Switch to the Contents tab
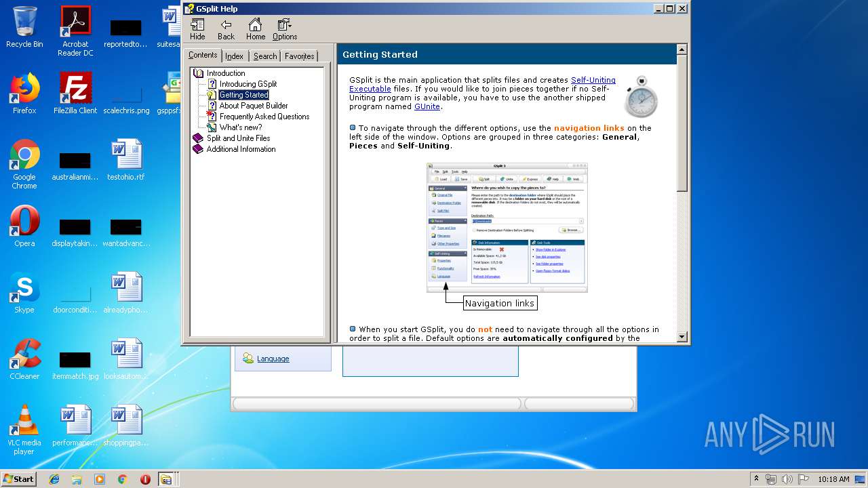Image resolution: width=868 pixels, height=488 pixels. pos(203,55)
